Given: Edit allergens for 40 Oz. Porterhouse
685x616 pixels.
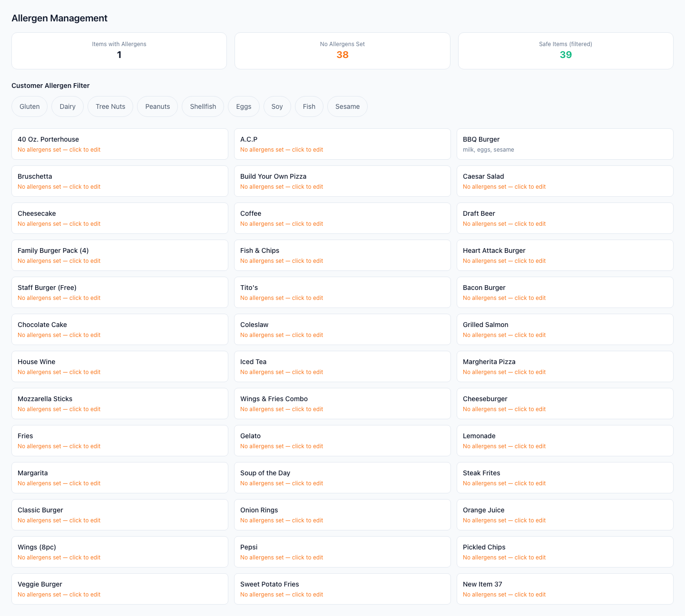Looking at the screenshot, I should click(120, 144).
